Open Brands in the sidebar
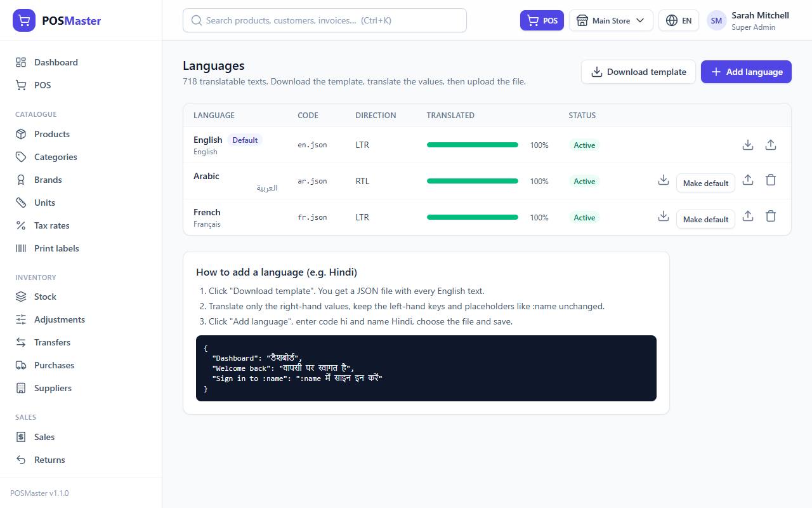 81,180
